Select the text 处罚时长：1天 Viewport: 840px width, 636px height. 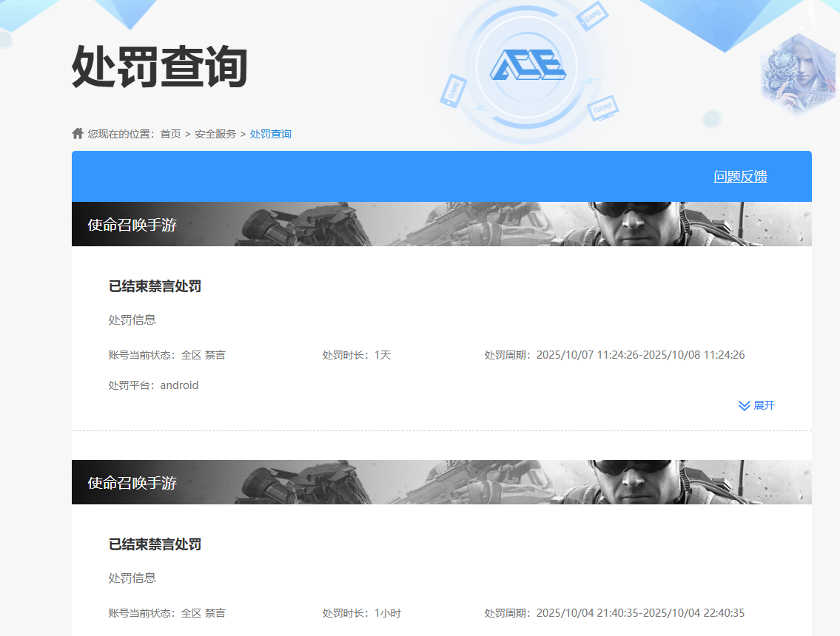356,355
